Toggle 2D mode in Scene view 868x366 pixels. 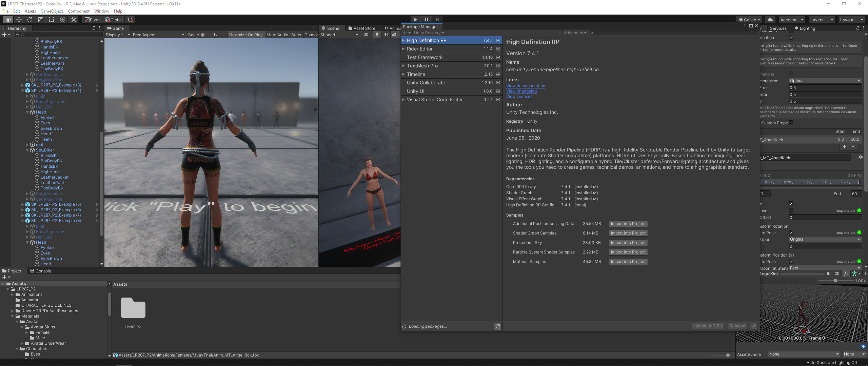pyautogui.click(x=366, y=35)
